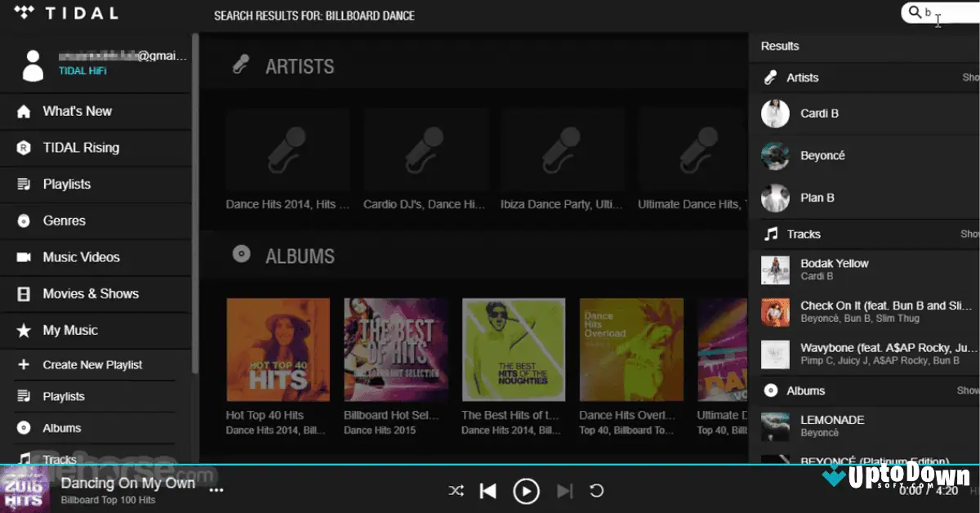Play the current track Dancing On My Own
Image resolution: width=980 pixels, height=513 pixels.
(527, 491)
